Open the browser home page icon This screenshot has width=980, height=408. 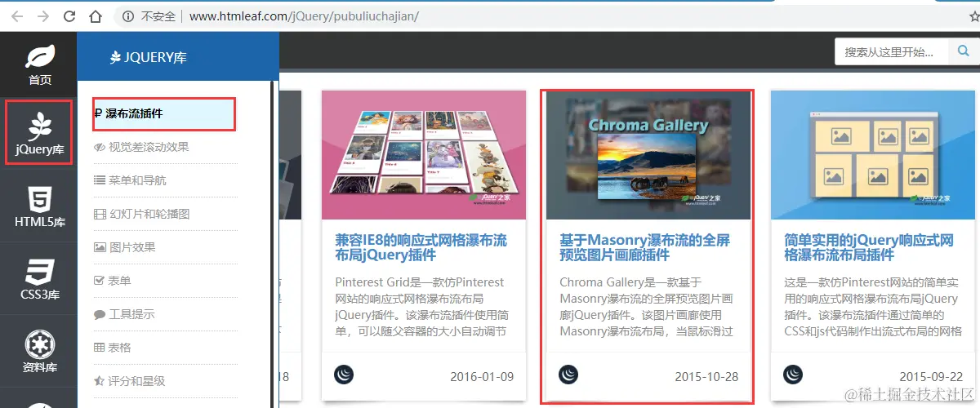coord(96,16)
